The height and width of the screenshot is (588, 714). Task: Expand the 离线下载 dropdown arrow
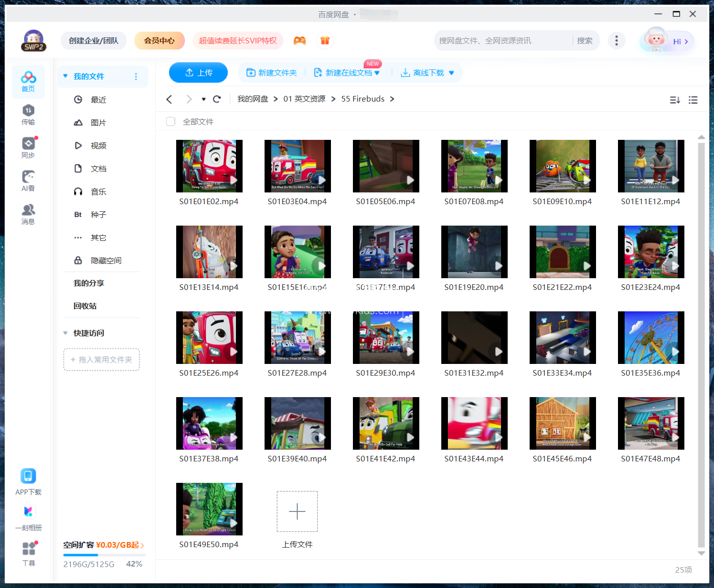451,73
